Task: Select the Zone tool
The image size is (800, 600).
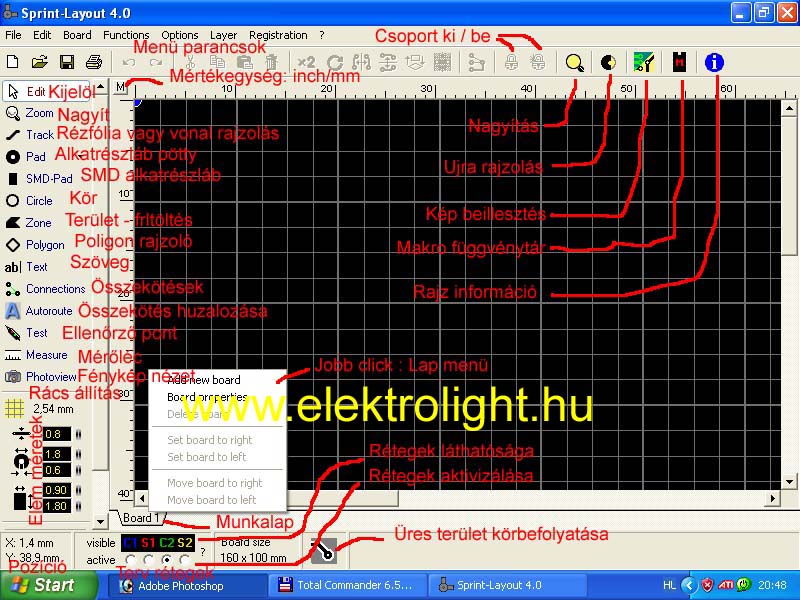Action: (x=28, y=223)
